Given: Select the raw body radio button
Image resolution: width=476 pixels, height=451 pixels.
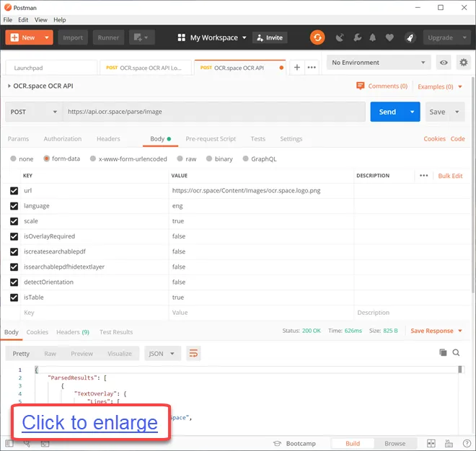Looking at the screenshot, I should tap(180, 158).
